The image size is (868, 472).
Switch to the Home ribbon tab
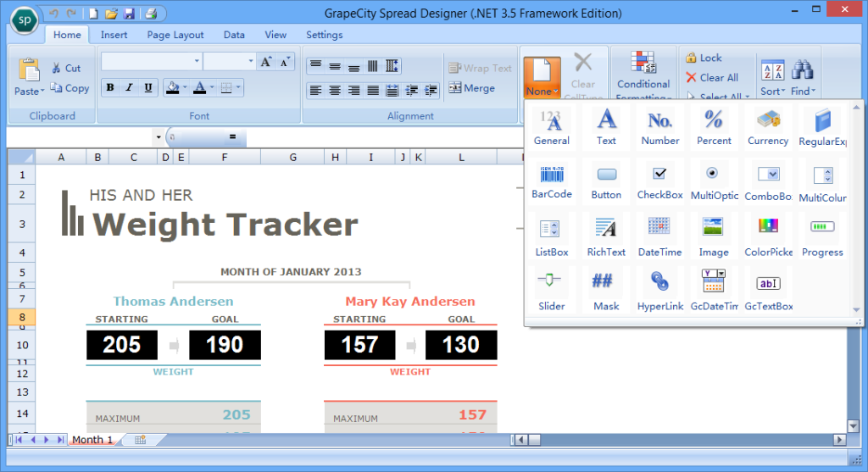pos(67,35)
